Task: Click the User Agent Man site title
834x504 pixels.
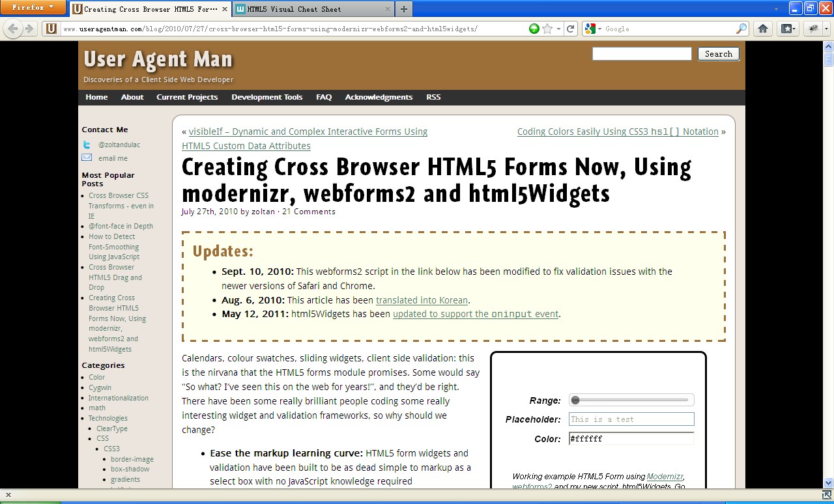Action: pos(158,59)
